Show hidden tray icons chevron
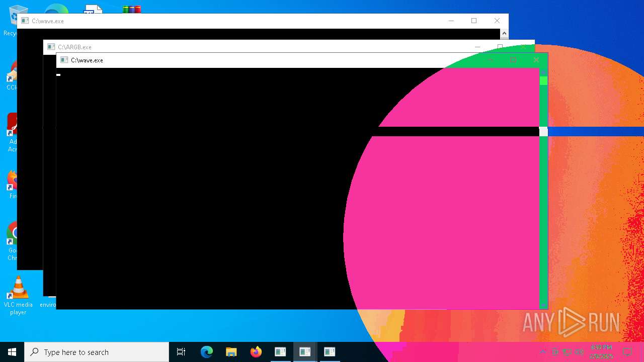The height and width of the screenshot is (362, 644). [543, 352]
